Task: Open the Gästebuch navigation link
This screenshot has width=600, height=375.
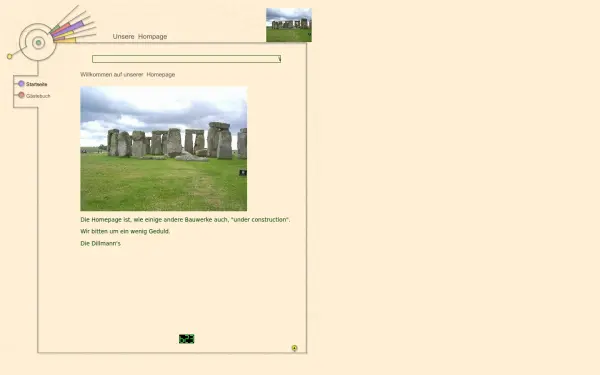Action: coord(38,96)
